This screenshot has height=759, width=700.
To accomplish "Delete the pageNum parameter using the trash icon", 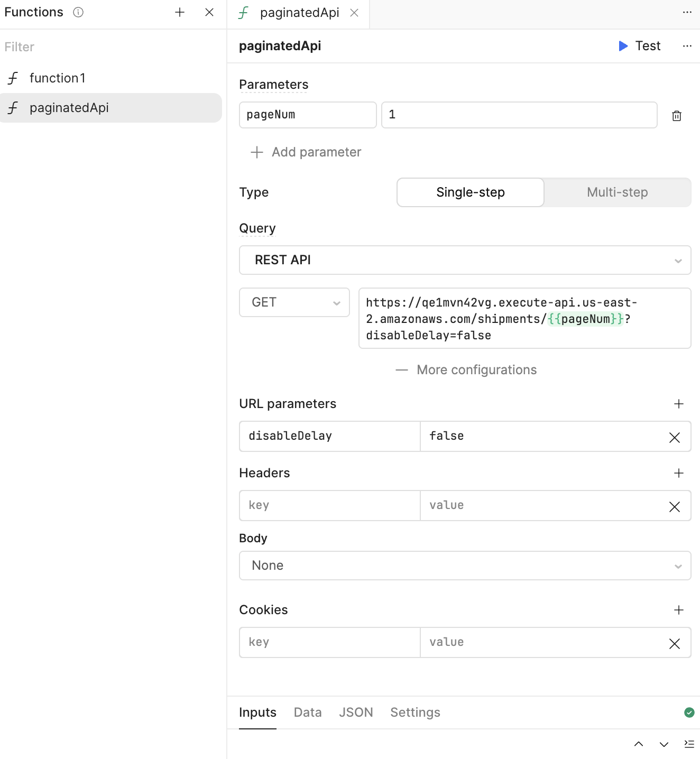I will coord(677,116).
